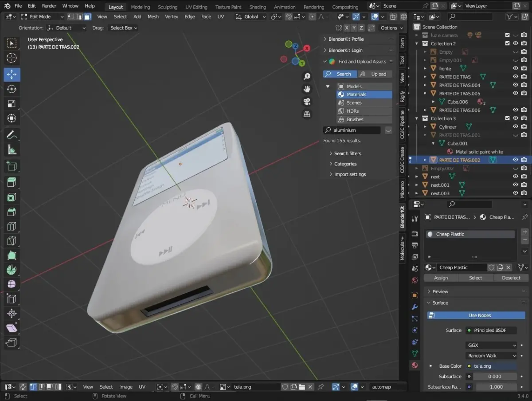
Task: Click the aluminium search field
Action: coord(352,130)
